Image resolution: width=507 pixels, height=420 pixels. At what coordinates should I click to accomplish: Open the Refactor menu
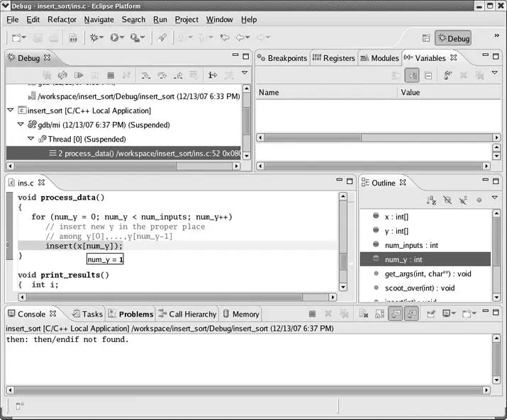[62, 19]
